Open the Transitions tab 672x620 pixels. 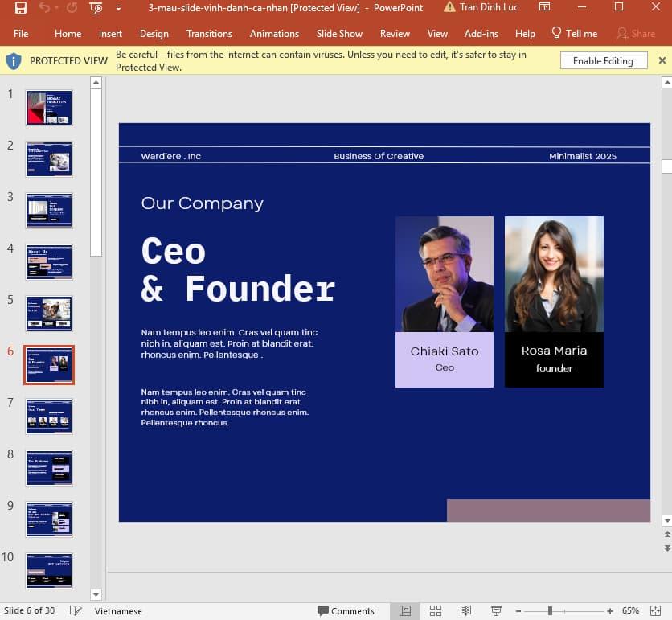tap(209, 34)
